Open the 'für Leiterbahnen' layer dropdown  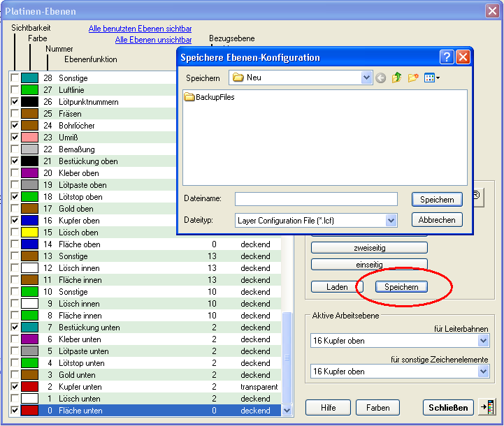(x=483, y=341)
